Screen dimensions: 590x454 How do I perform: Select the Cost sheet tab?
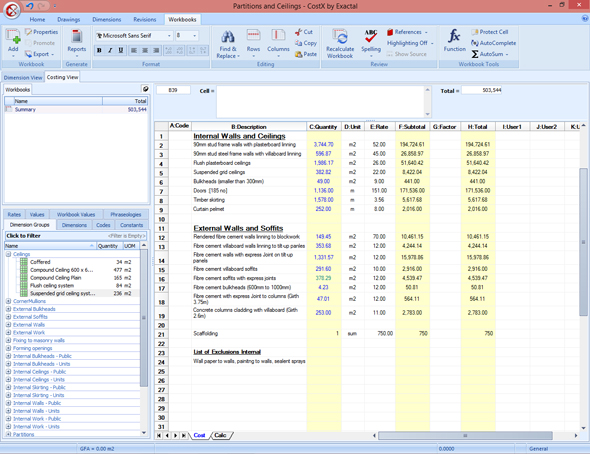pyautogui.click(x=199, y=435)
